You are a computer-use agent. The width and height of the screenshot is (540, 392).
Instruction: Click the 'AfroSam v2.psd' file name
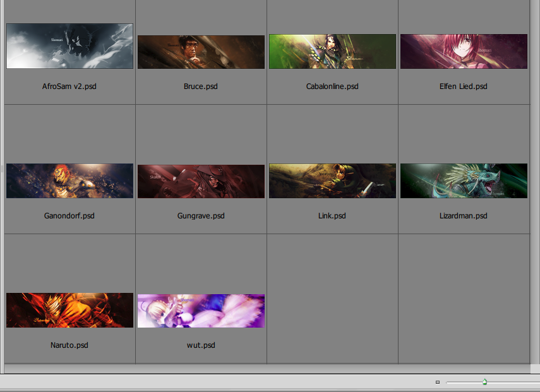point(69,86)
